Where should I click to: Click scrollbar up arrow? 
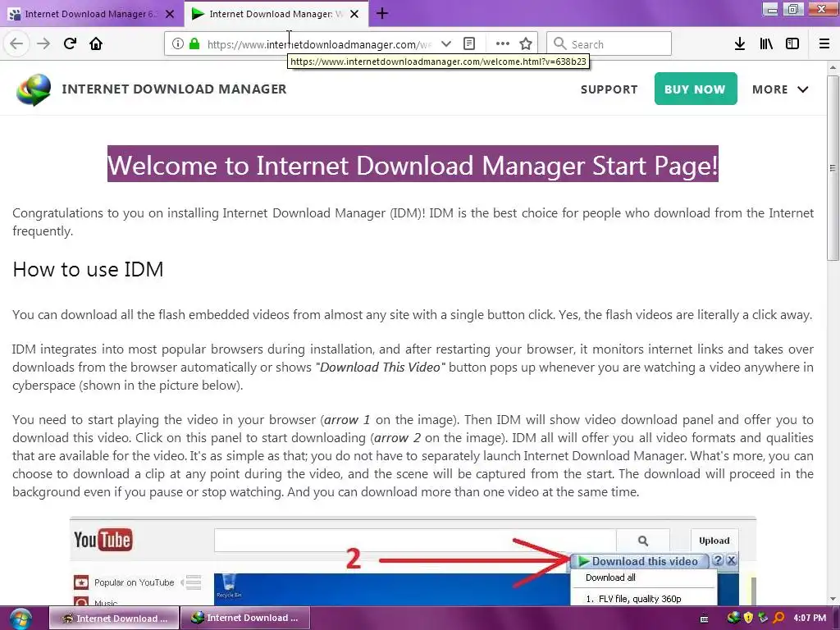coord(833,67)
